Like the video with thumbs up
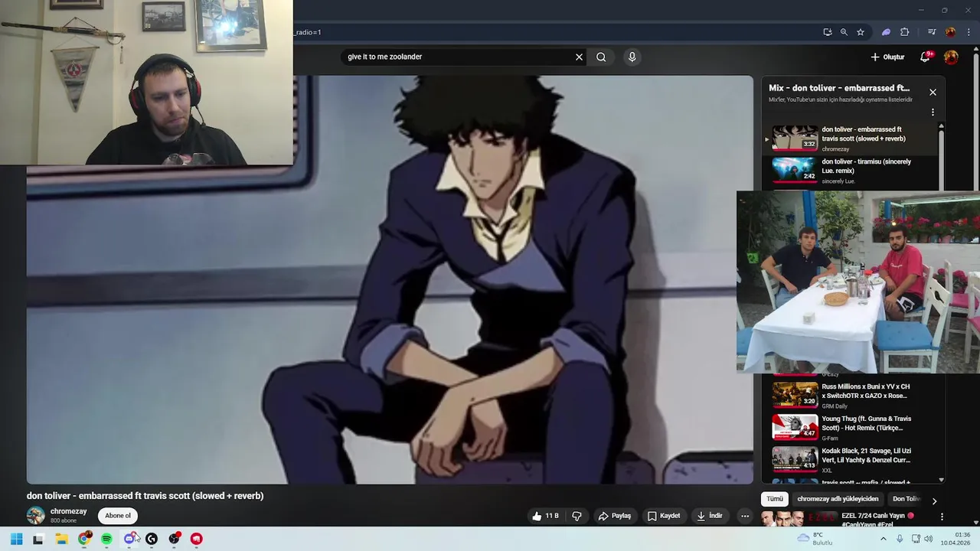This screenshot has height=551, width=980. click(x=547, y=516)
